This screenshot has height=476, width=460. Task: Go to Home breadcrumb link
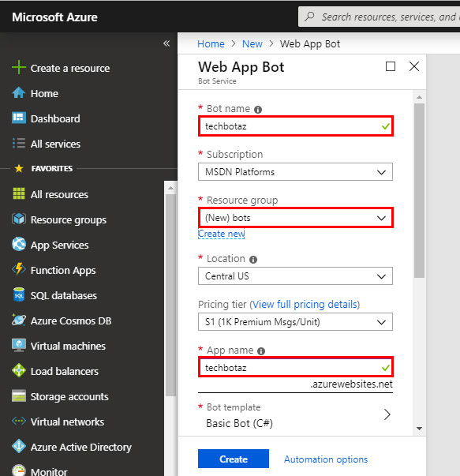211,44
